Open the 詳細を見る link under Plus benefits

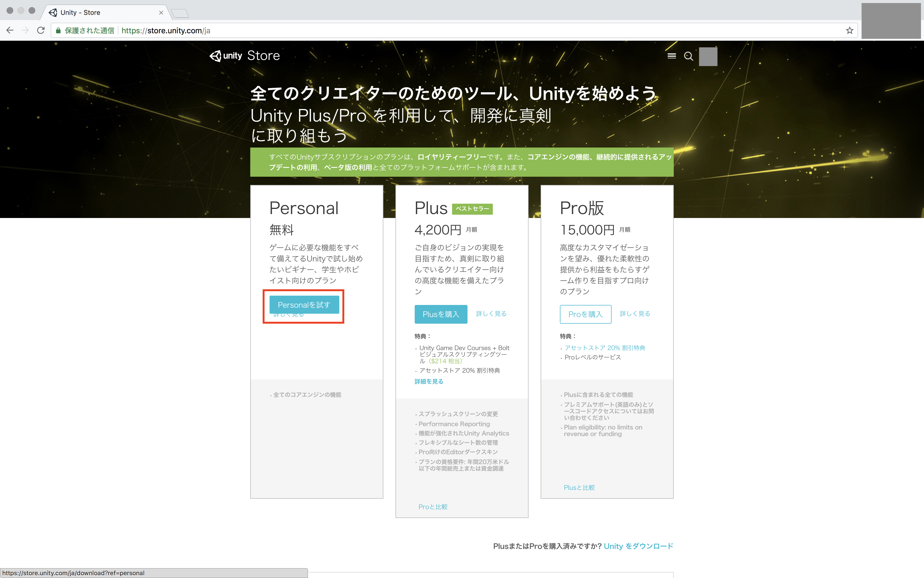click(x=429, y=381)
